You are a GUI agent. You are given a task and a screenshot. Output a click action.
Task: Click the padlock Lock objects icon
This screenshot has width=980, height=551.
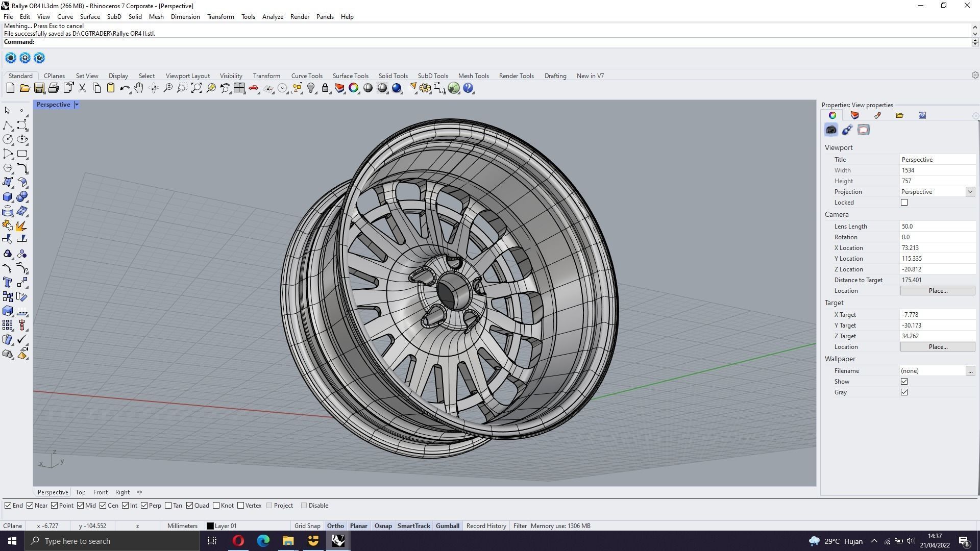(325, 88)
